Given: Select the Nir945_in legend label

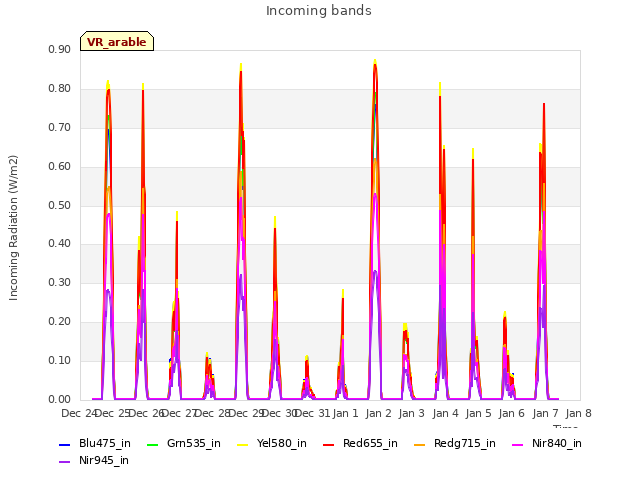Looking at the screenshot, I should [x=104, y=460].
